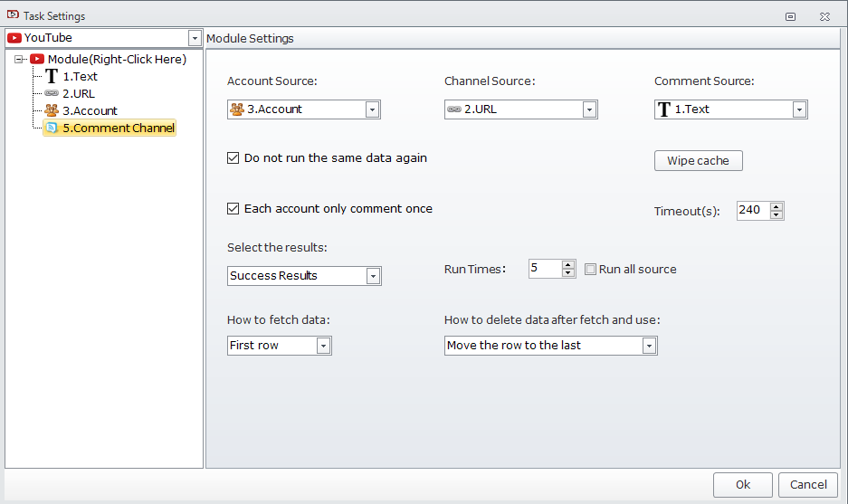
Task: Uncheck 'Each account only comment once'
Action: click(233, 209)
